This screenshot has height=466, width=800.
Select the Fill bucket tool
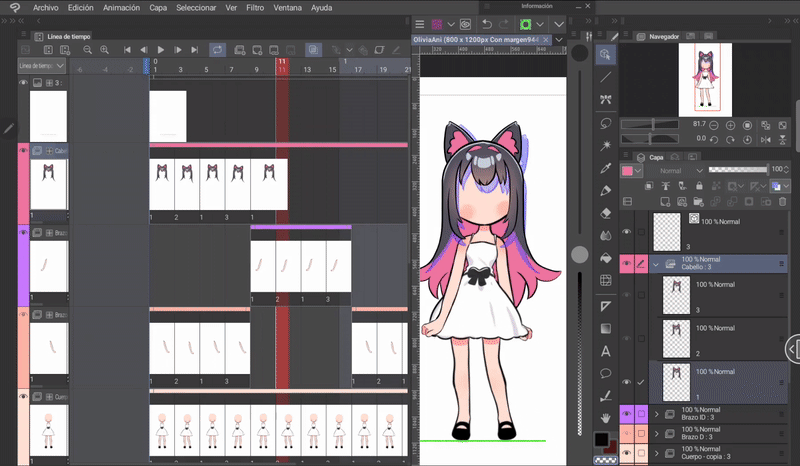[x=606, y=258]
